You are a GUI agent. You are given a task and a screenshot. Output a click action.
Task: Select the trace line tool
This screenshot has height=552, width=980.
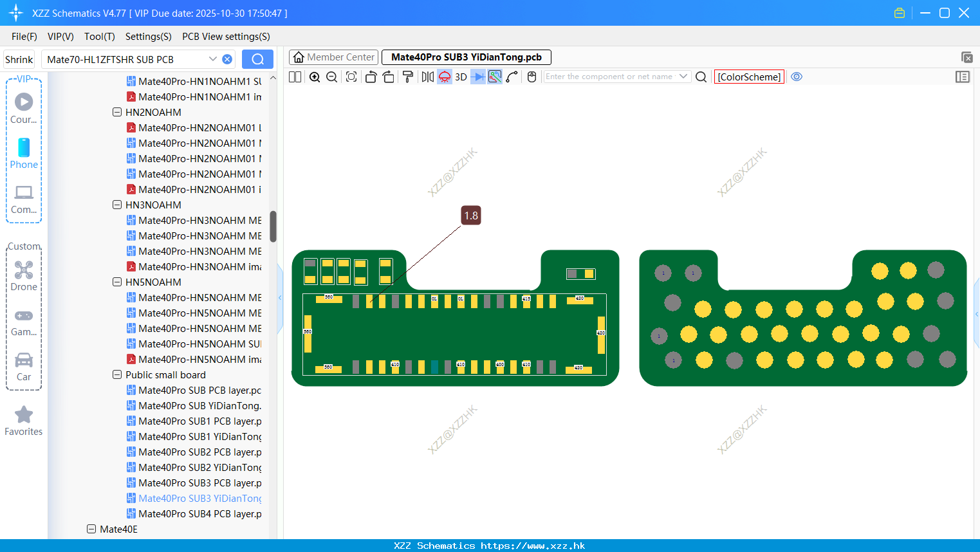click(512, 77)
